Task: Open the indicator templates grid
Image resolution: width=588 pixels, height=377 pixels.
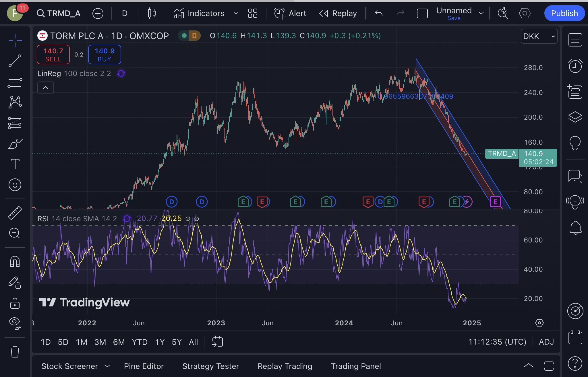Action: [x=253, y=13]
